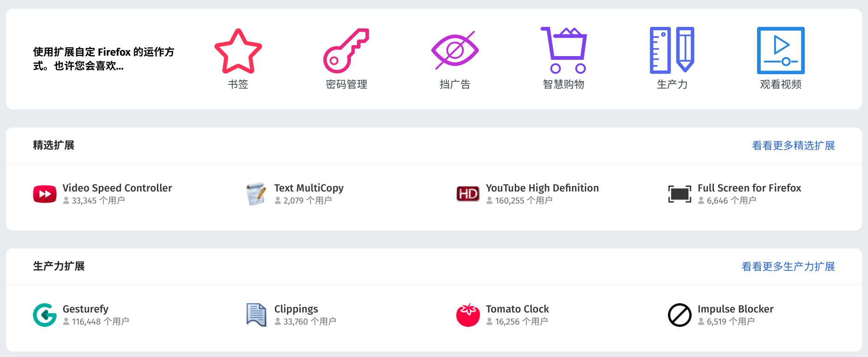The height and width of the screenshot is (357, 868).
Task: Select the 生产力 ruler and pencil icon
Action: tap(672, 50)
